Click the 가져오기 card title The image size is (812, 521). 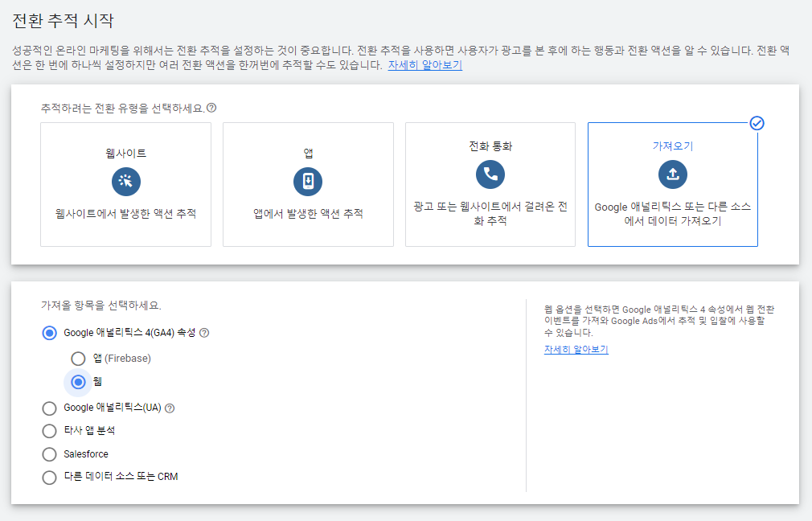[673, 146]
